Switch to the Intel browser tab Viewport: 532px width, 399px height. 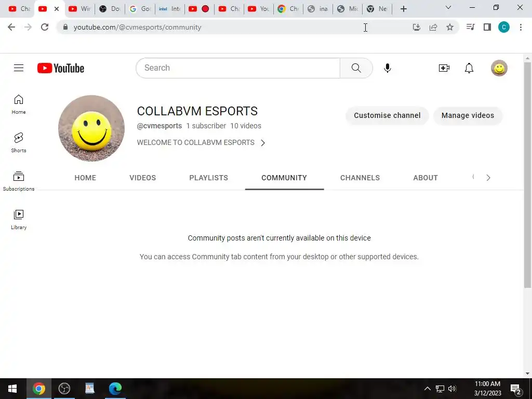[x=170, y=9]
